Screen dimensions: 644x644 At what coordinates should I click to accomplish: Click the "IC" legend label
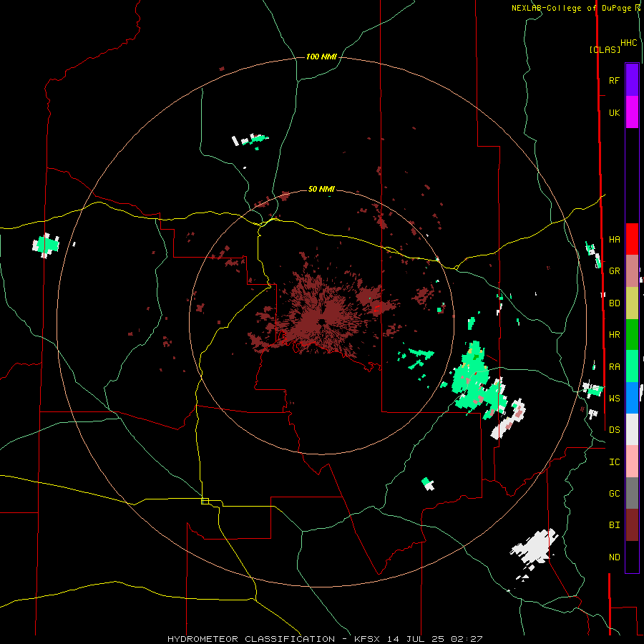(614, 462)
